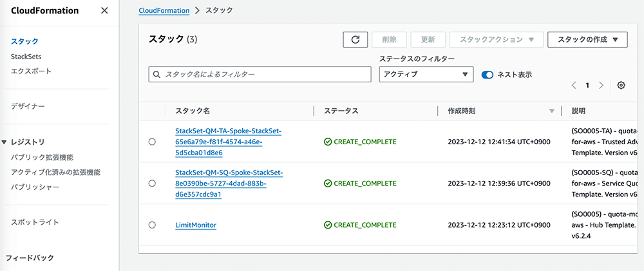The height and width of the screenshot is (271, 644).
Task: Click the Hub Template v6.2.4 description cell
Action: coord(604,225)
